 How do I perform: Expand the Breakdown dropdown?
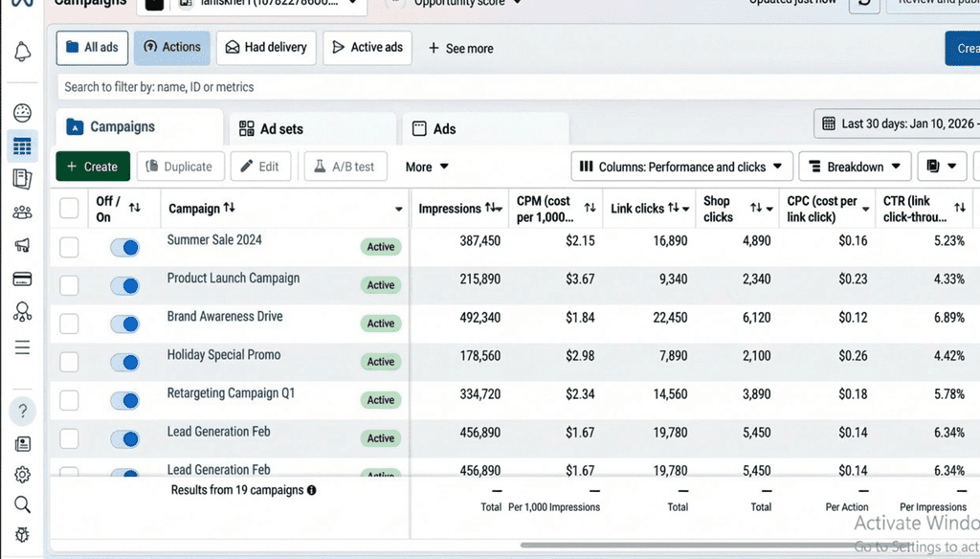coord(855,167)
